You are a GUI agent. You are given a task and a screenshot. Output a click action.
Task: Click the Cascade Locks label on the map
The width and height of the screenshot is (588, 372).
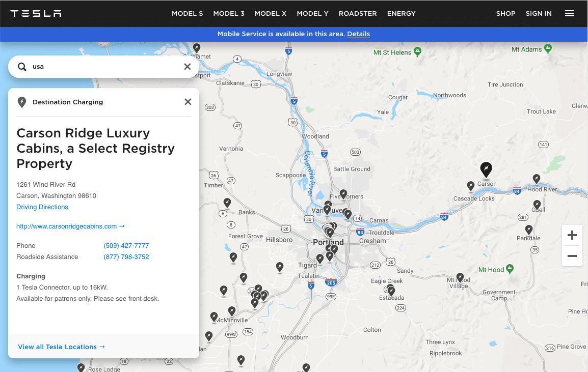point(474,198)
